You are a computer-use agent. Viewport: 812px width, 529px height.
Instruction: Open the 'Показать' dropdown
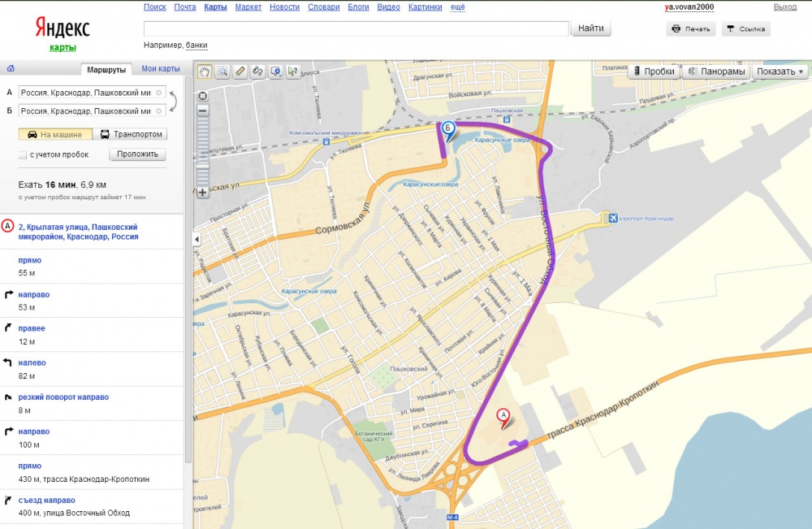click(x=780, y=72)
